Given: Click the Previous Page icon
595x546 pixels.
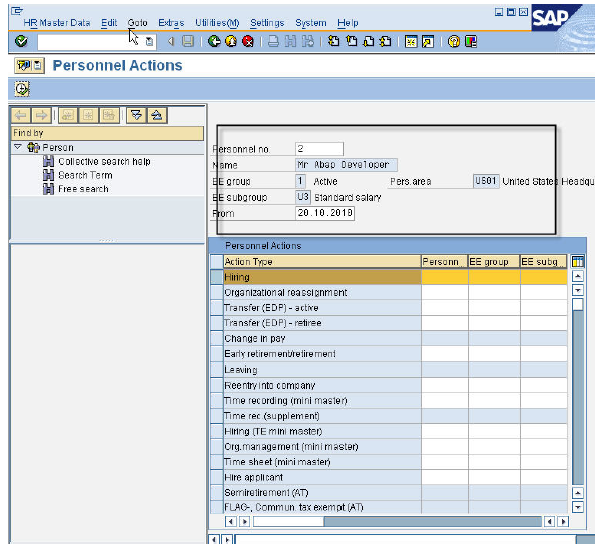Looking at the screenshot, I should [x=352, y=41].
